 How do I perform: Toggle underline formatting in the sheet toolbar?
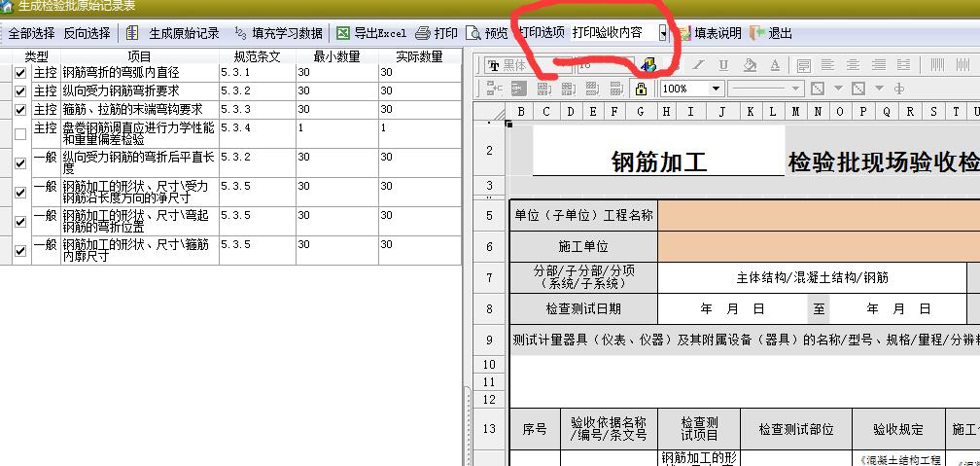pyautogui.click(x=723, y=65)
